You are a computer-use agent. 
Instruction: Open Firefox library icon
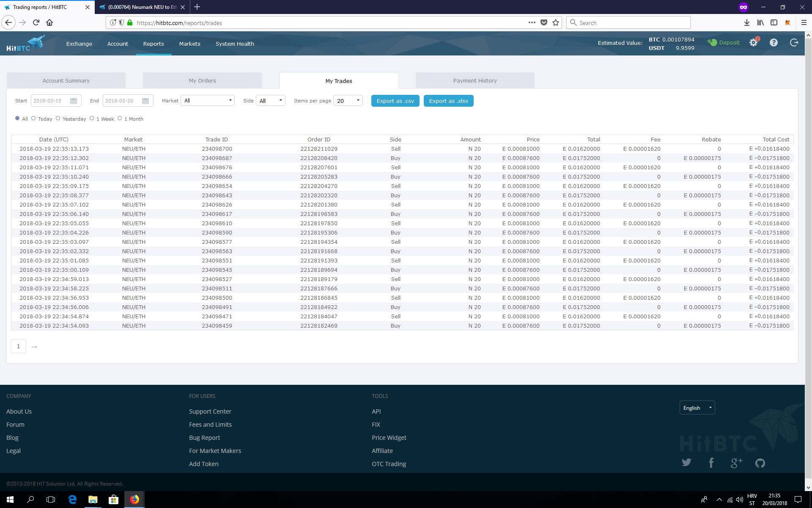pyautogui.click(x=760, y=22)
